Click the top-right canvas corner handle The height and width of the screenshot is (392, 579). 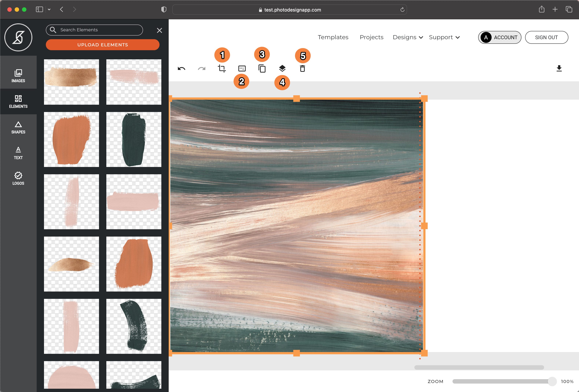click(x=424, y=99)
